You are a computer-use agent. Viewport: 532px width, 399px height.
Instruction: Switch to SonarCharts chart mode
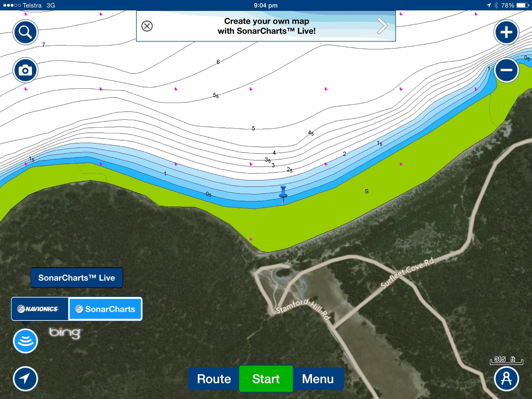click(105, 309)
